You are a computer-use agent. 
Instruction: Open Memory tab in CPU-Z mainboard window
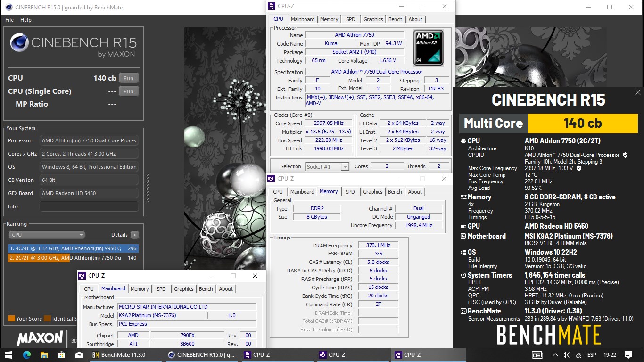(x=140, y=289)
